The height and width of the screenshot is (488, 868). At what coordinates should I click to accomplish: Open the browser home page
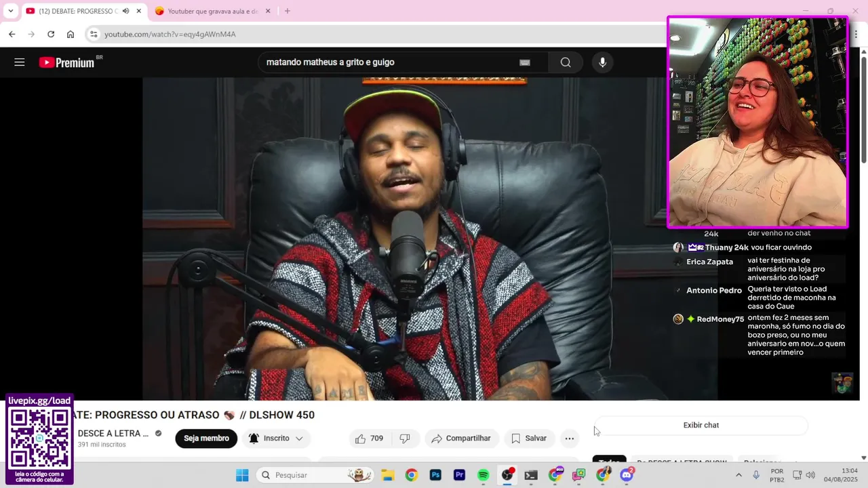tap(71, 34)
